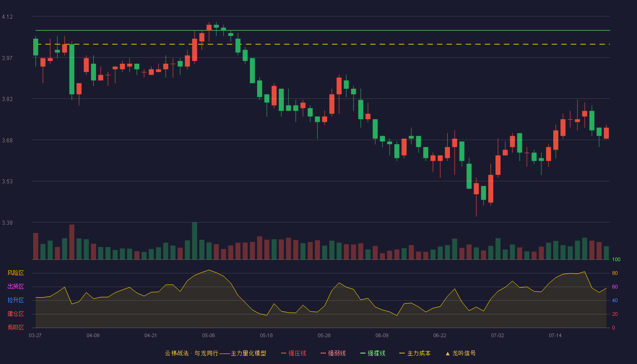Click the solid green strong support line

tap(323, 30)
